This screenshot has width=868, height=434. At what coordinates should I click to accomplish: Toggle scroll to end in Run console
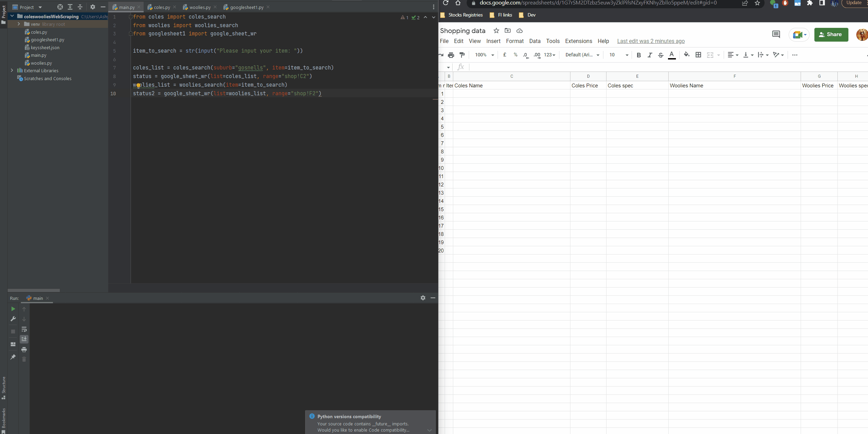click(24, 339)
